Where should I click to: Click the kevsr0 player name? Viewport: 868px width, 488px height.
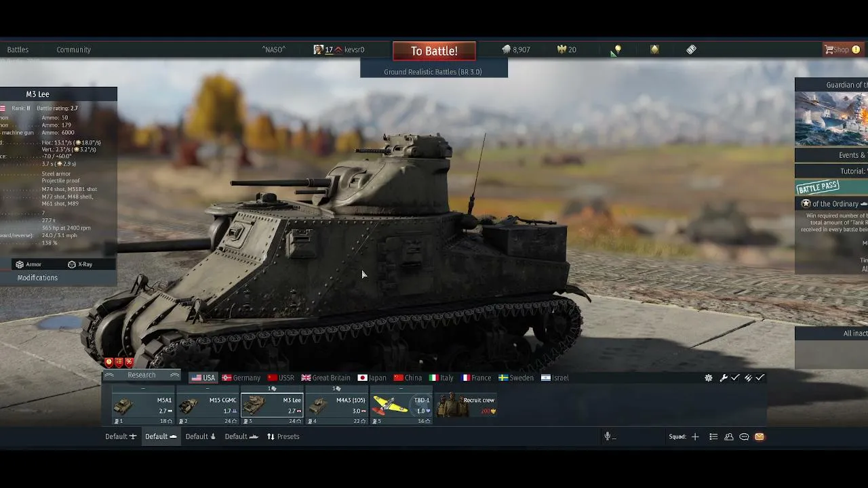354,49
